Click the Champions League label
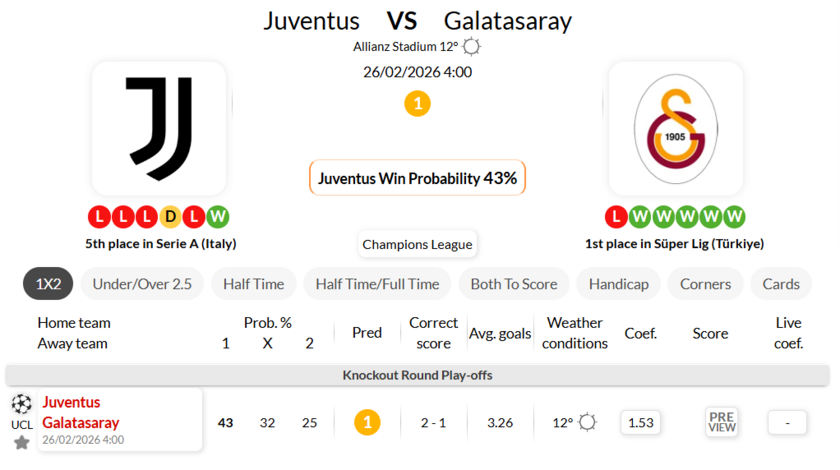 tap(417, 244)
